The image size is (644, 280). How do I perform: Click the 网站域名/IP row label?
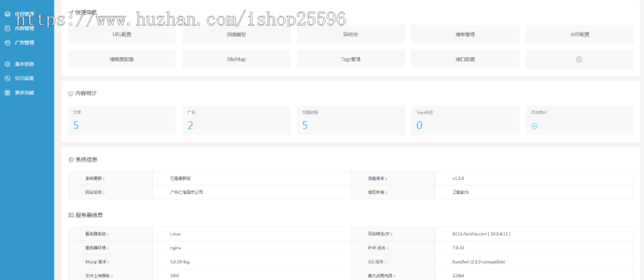(381, 234)
